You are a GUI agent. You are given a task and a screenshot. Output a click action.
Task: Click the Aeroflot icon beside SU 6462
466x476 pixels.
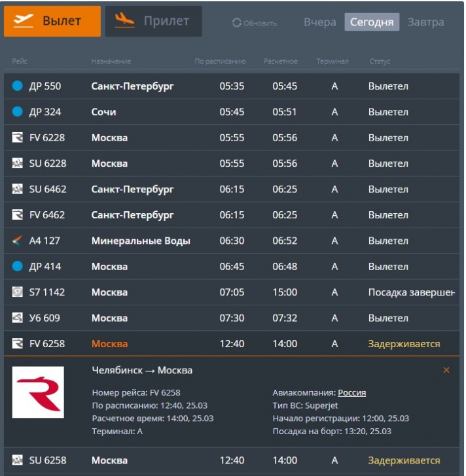pos(18,190)
